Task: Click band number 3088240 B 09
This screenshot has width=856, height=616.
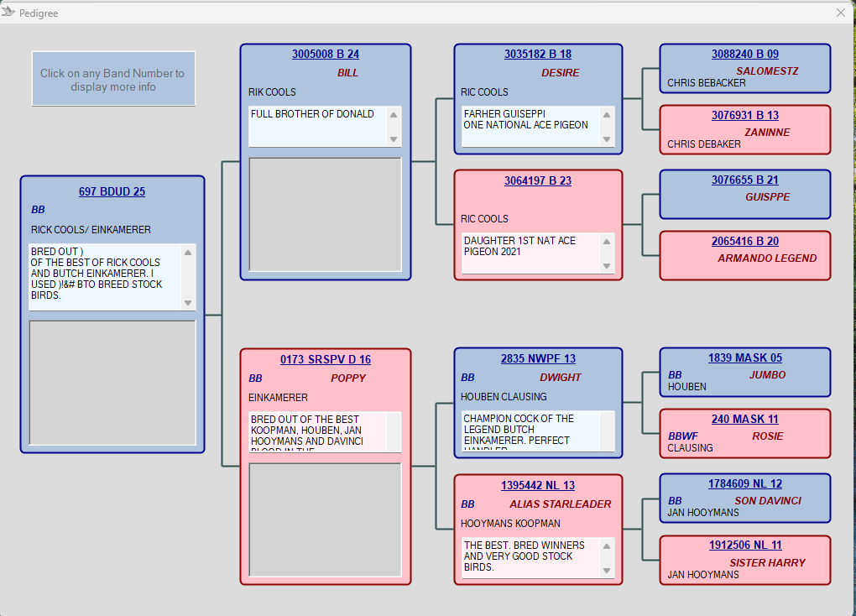Action: pos(745,55)
